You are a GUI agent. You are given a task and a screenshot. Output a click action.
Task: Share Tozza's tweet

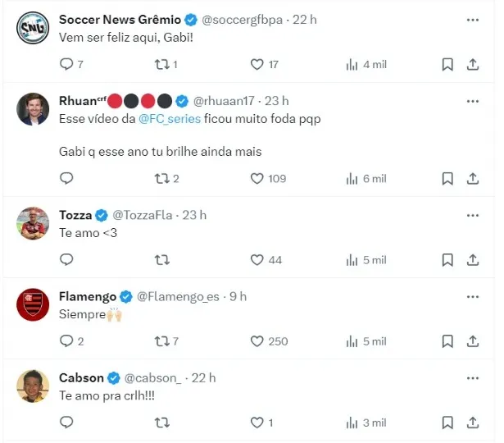[x=473, y=259]
